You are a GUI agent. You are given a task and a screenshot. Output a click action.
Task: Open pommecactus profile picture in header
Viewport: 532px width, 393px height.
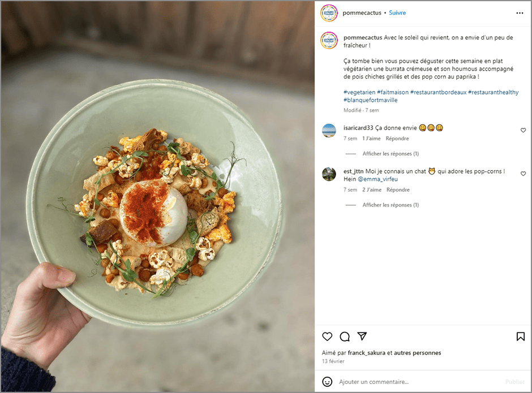click(329, 13)
